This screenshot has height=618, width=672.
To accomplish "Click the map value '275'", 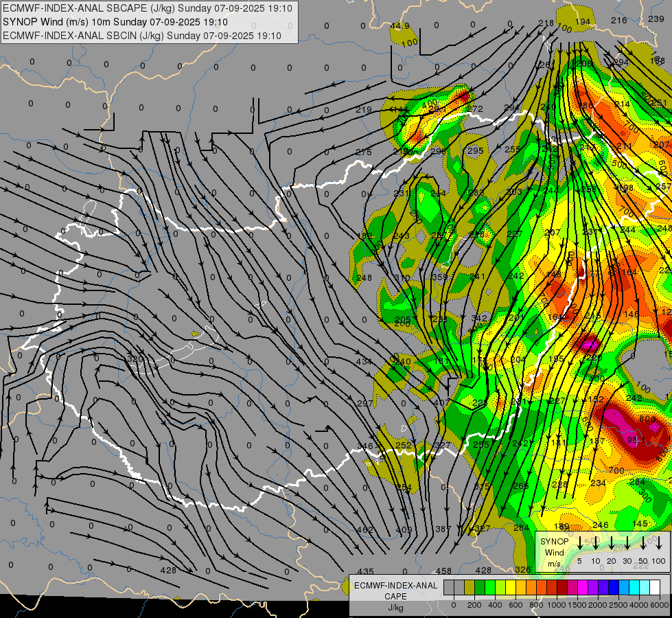I will tap(363, 152).
